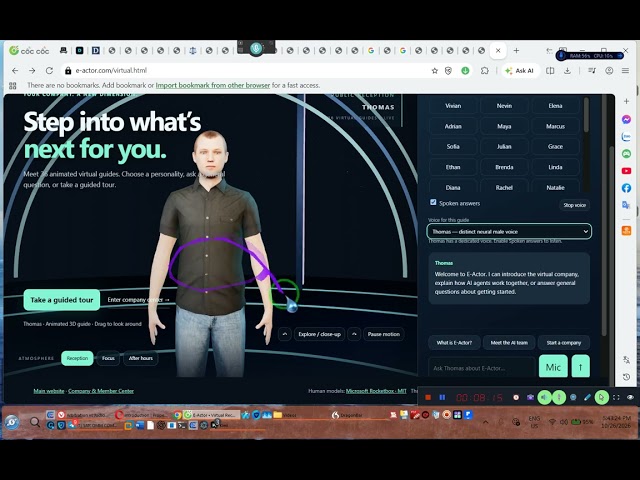Focus the Ask Thomas about E-Actor input field

482,368
